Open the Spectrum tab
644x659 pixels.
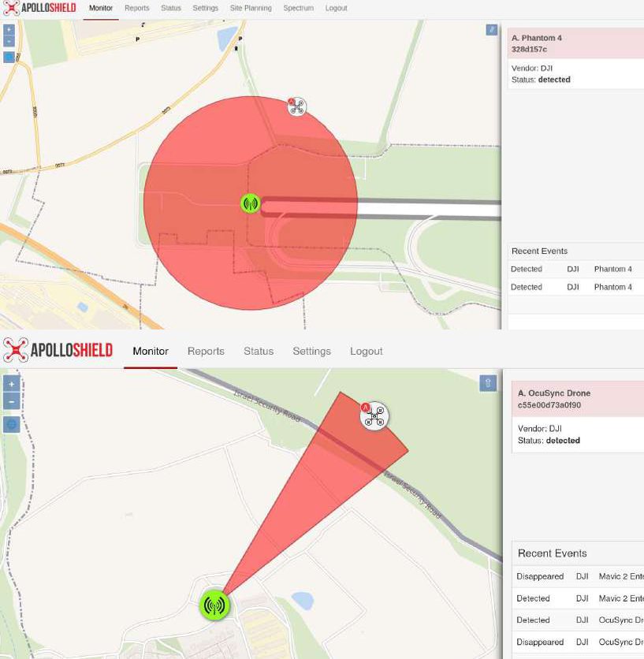298,8
